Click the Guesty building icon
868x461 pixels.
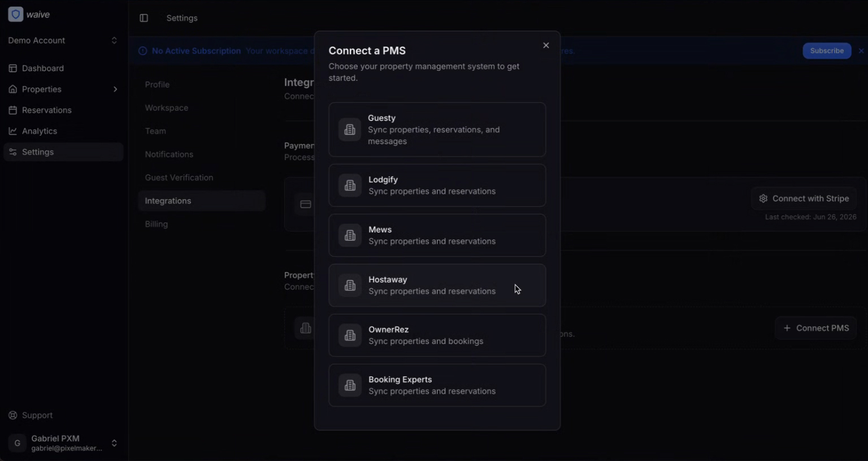pos(350,130)
